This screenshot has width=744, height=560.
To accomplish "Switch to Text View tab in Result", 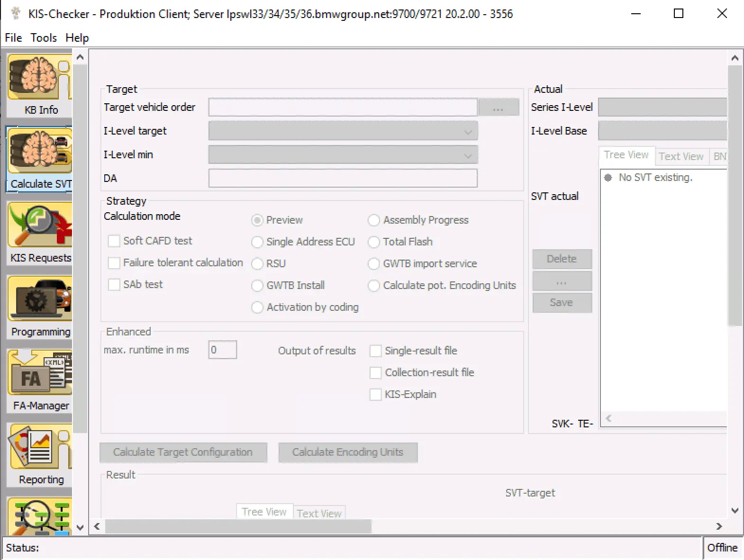I will (x=319, y=514).
